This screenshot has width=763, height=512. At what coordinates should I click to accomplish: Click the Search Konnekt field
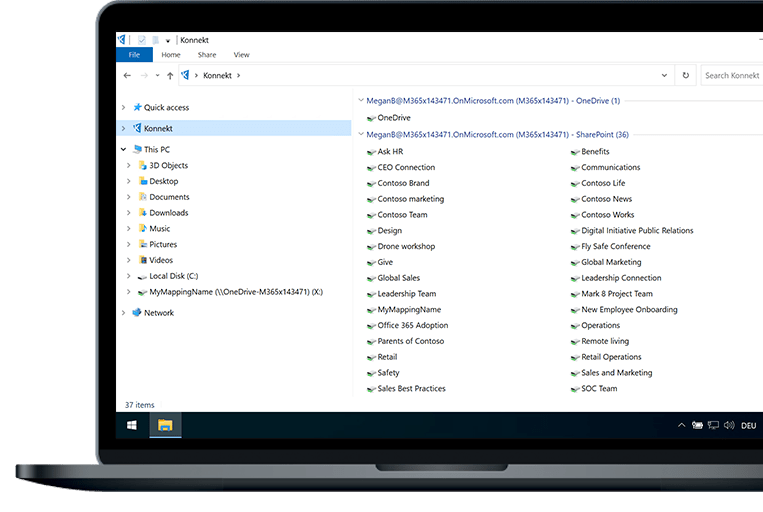click(x=732, y=75)
